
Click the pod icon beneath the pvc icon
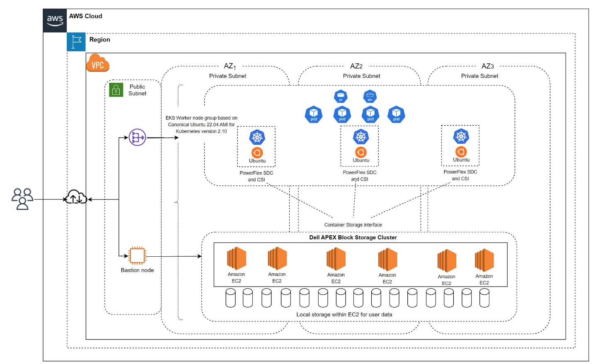click(370, 114)
